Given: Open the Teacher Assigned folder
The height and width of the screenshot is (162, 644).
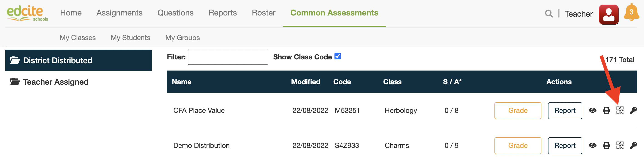Looking at the screenshot, I should tap(56, 82).
